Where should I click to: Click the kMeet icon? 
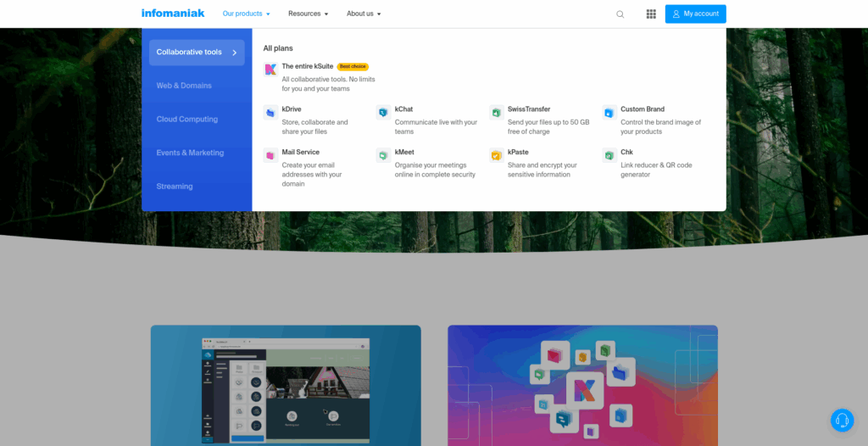tap(383, 155)
